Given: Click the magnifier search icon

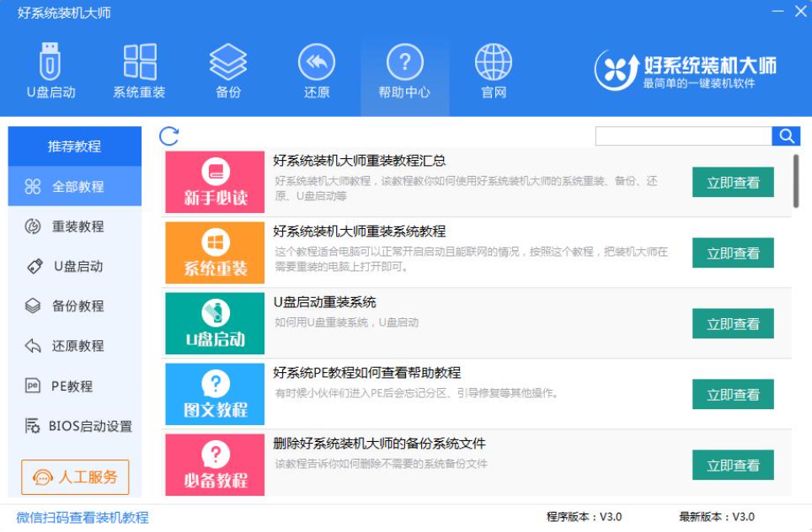Looking at the screenshot, I should point(786,134).
